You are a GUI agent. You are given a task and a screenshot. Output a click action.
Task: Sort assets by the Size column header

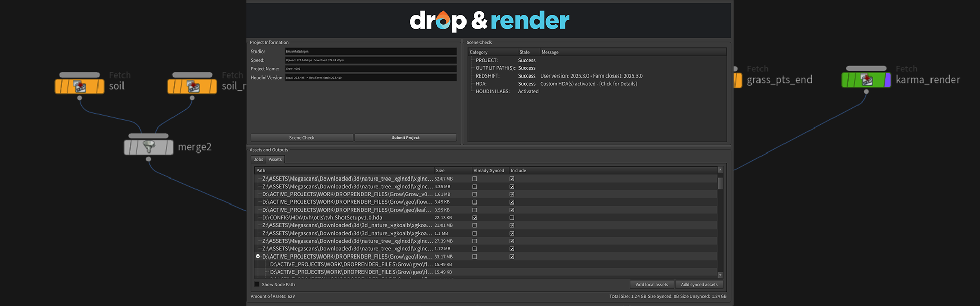453,170
